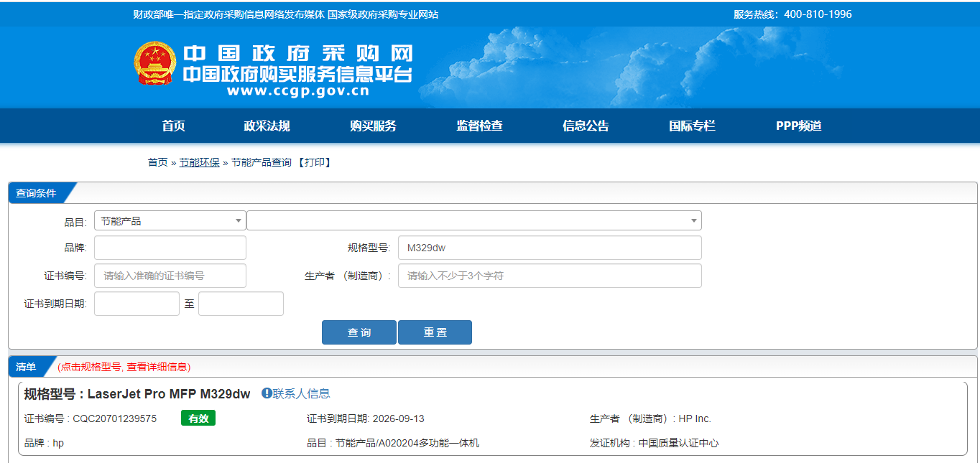The height and width of the screenshot is (463, 980).
Task: Click the 生产者 manufacturer input field
Action: [x=550, y=275]
